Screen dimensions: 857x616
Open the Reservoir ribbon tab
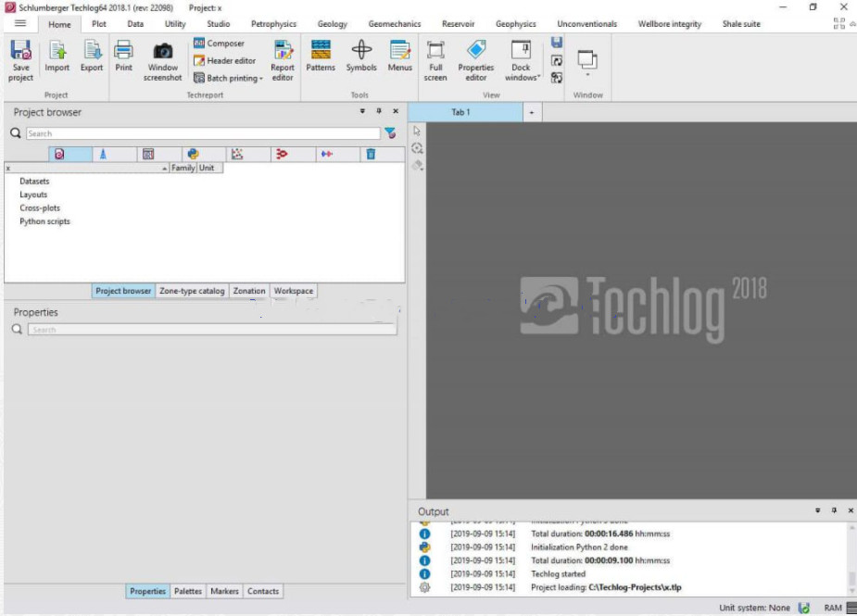[x=458, y=24]
